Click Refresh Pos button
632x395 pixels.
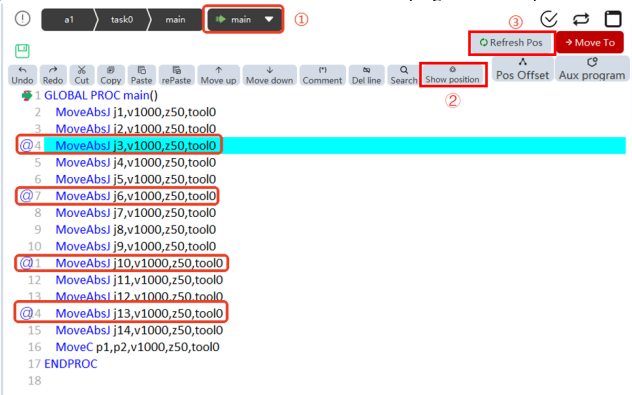(x=511, y=43)
